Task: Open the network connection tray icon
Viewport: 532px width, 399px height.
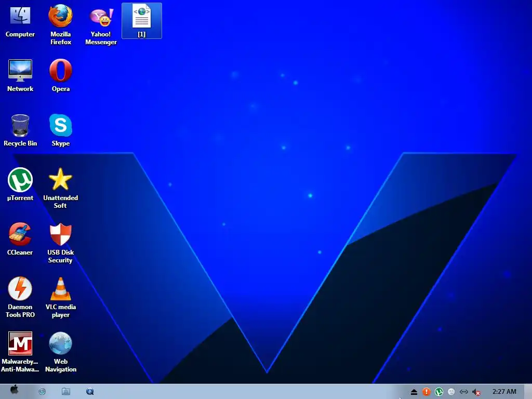Action: pos(464,392)
